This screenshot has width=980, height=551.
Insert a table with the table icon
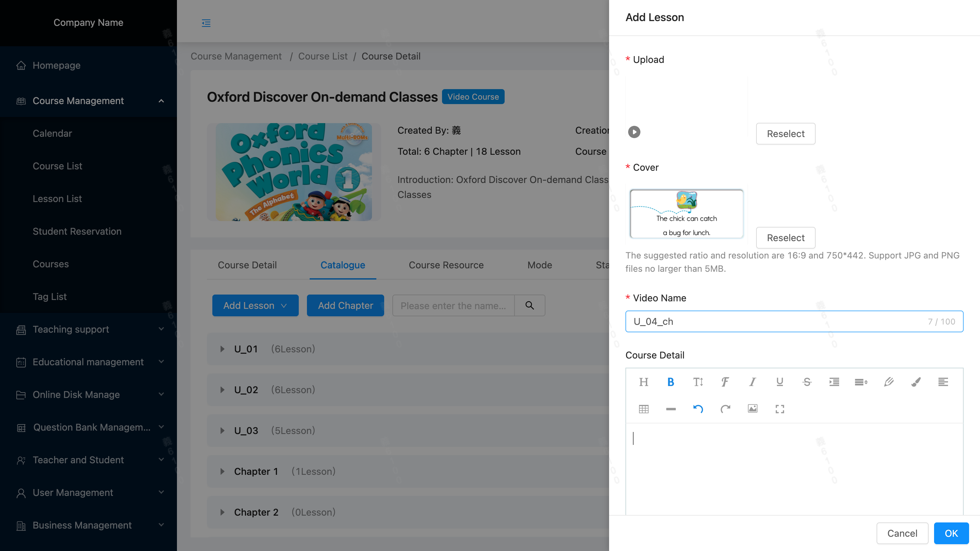coord(644,409)
